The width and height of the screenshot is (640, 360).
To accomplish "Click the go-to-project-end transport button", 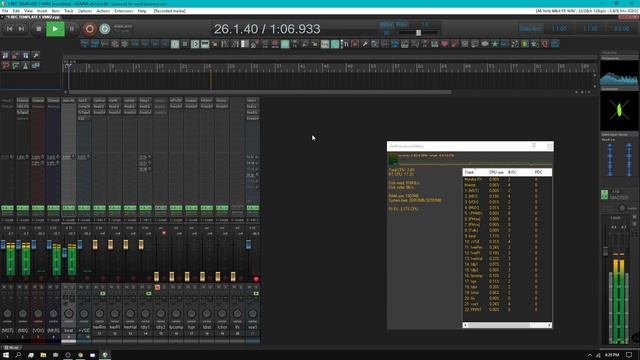I will point(21,29).
